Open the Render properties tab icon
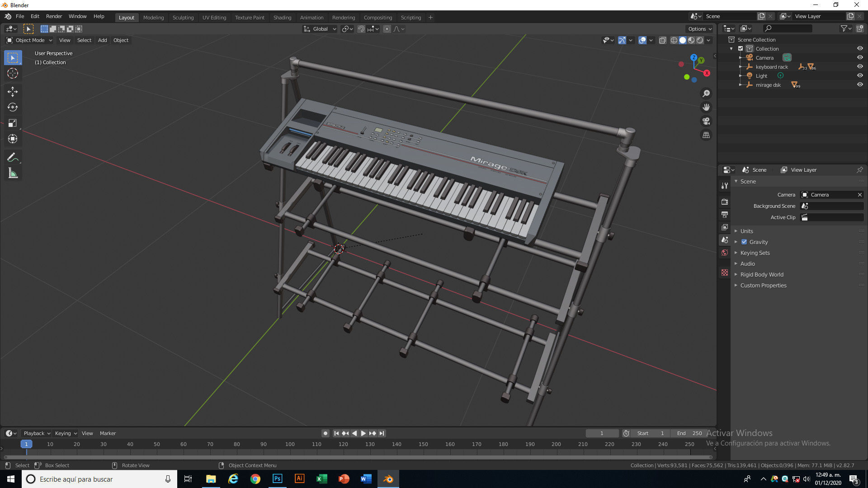Screen dimensions: 868x488 [725, 202]
